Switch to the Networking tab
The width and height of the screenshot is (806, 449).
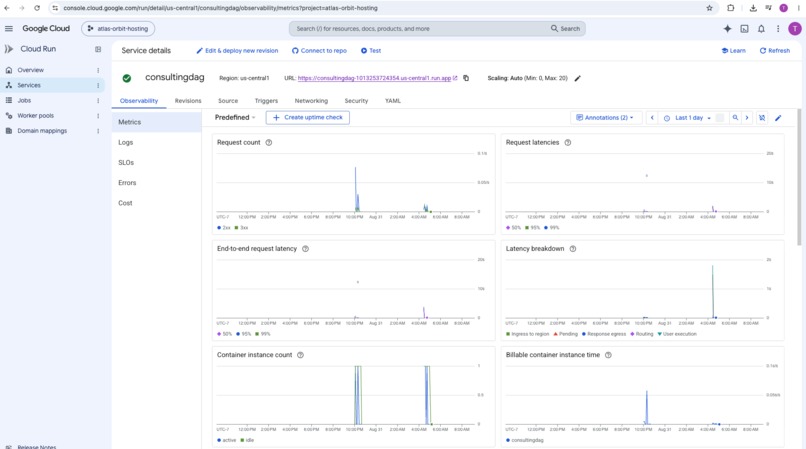311,101
